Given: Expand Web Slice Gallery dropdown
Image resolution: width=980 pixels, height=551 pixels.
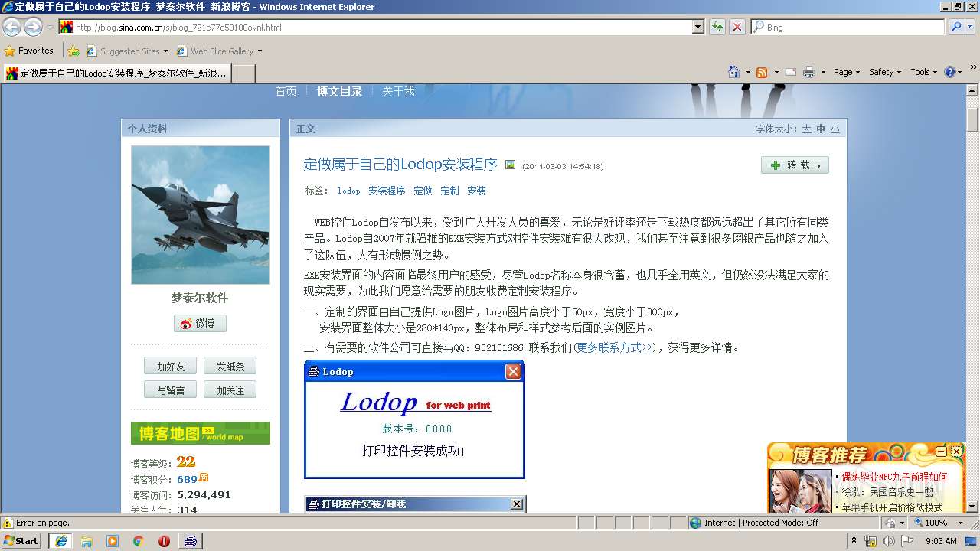Looking at the screenshot, I should pos(260,51).
